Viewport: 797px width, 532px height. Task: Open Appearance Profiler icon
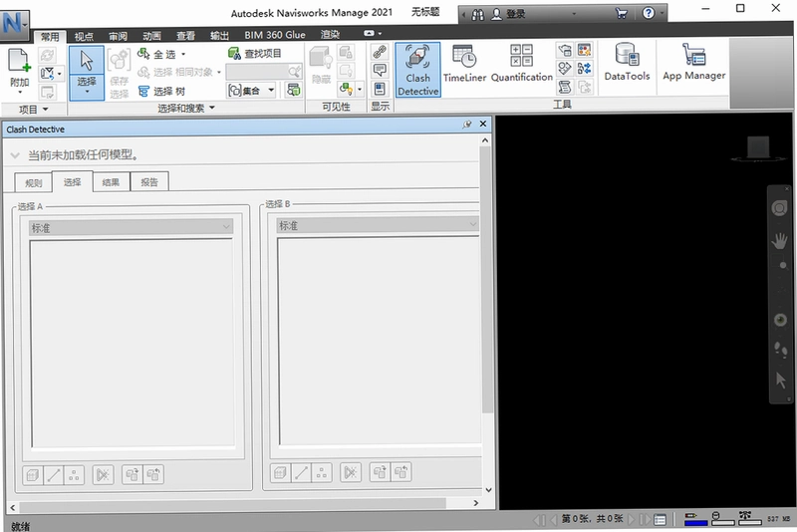[585, 50]
